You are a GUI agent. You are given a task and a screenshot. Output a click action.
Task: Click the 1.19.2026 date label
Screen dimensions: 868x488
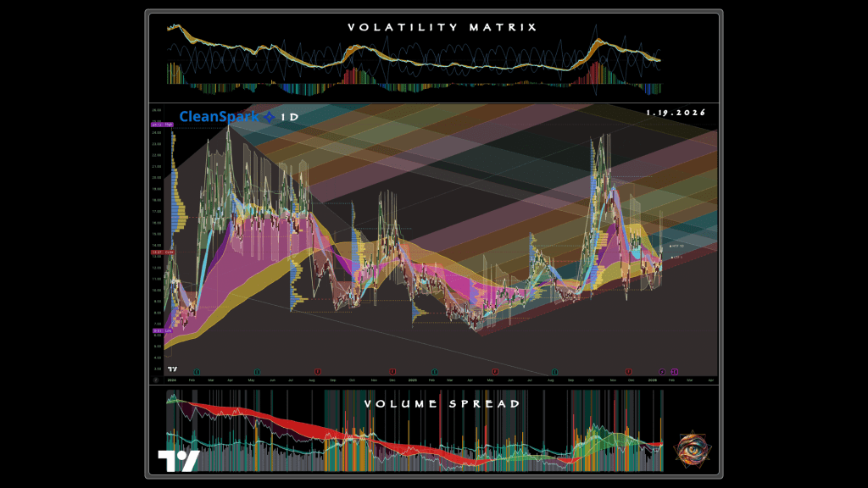tap(676, 113)
